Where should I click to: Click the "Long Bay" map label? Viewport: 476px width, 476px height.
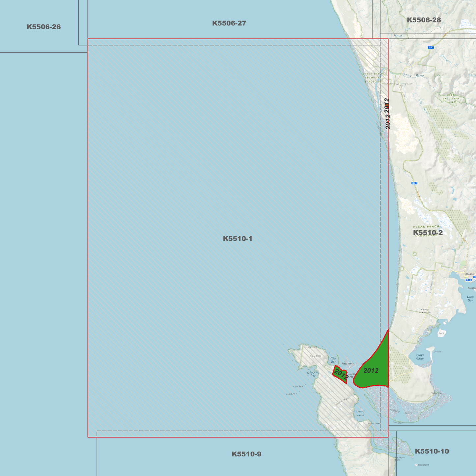pyautogui.click(x=470, y=298)
